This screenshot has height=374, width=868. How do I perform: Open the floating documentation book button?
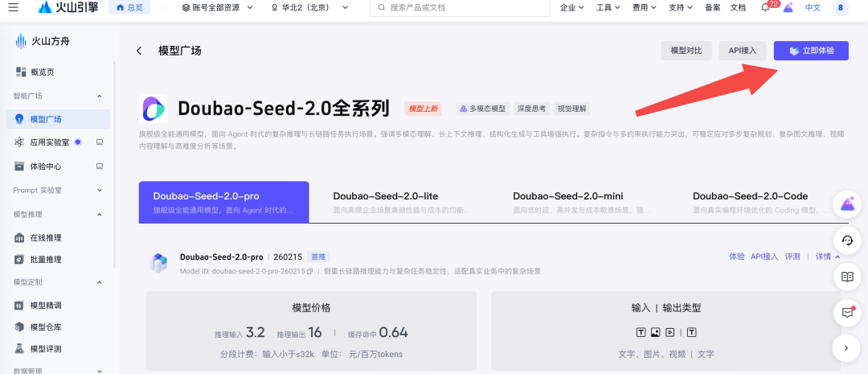tap(847, 277)
